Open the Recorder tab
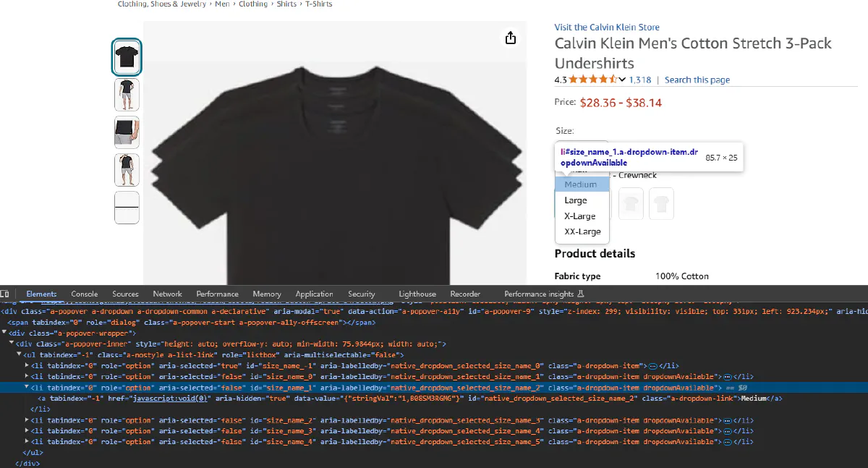This screenshot has width=868, height=468. point(465,294)
